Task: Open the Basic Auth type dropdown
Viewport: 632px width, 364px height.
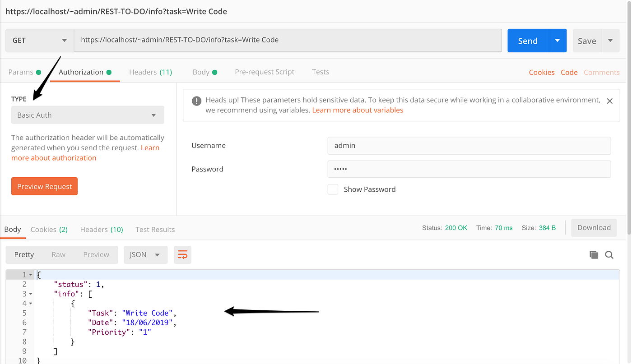Action: point(87,115)
